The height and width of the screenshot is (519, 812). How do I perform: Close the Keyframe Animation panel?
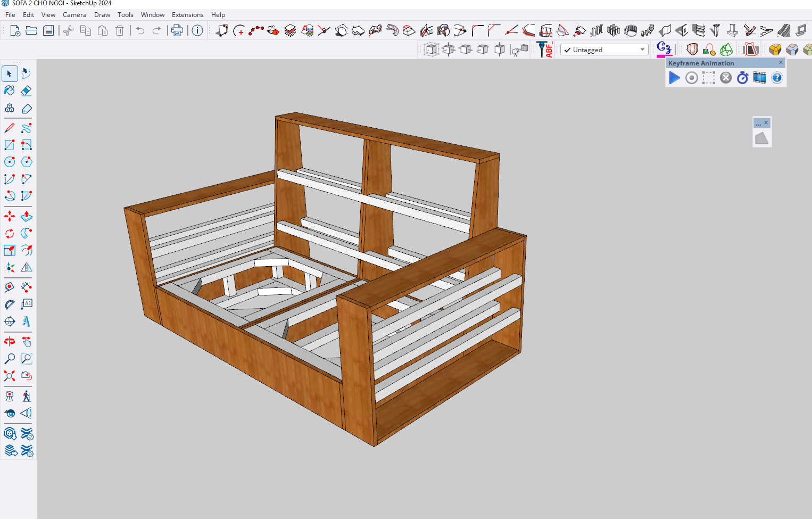tap(781, 63)
